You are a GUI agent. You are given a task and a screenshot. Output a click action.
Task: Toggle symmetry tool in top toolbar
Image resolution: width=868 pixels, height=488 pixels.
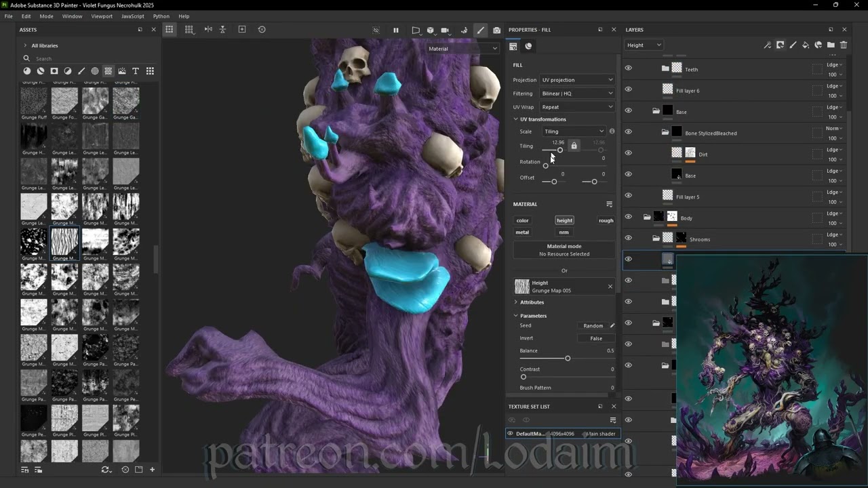[208, 30]
